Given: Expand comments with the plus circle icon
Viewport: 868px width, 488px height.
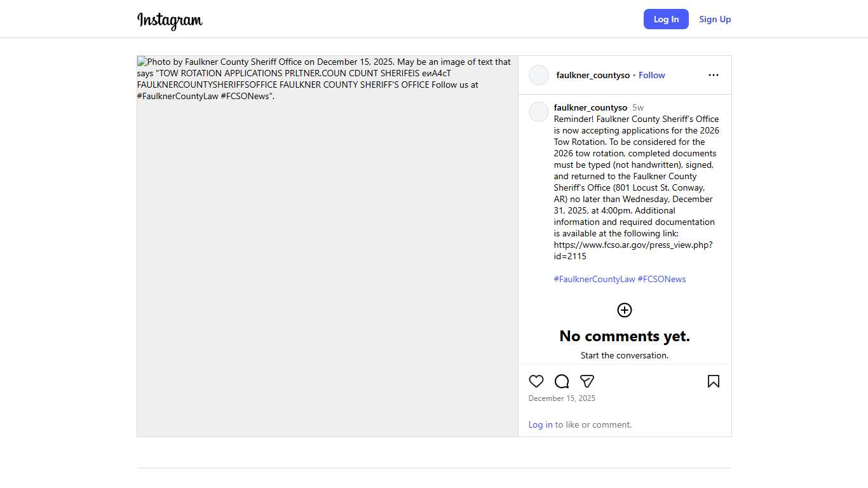Looking at the screenshot, I should (x=625, y=310).
